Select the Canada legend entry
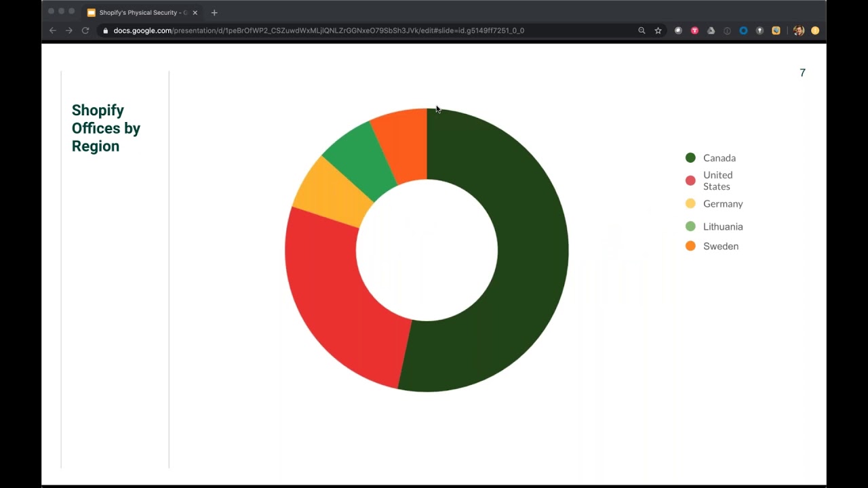This screenshot has width=868, height=488. pyautogui.click(x=711, y=158)
